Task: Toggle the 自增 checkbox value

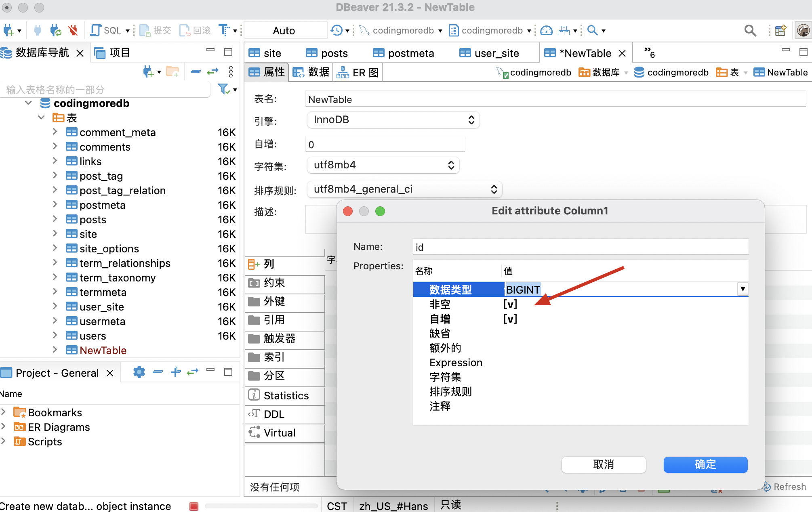Action: (x=510, y=319)
